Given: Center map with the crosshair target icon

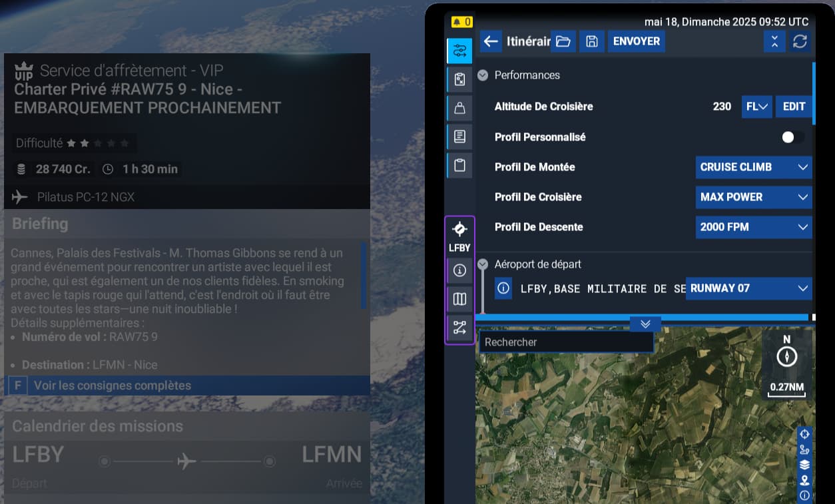Looking at the screenshot, I should click(x=804, y=433).
